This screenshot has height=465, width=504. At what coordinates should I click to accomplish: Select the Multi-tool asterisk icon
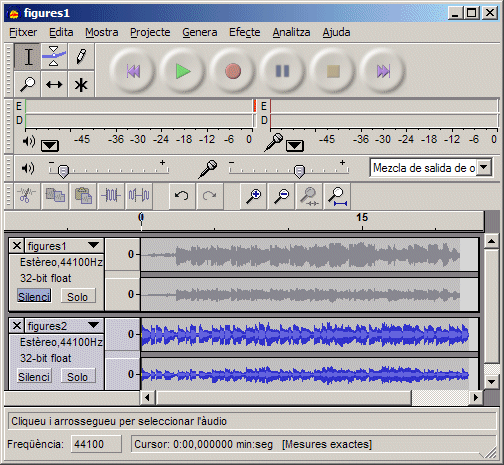81,84
